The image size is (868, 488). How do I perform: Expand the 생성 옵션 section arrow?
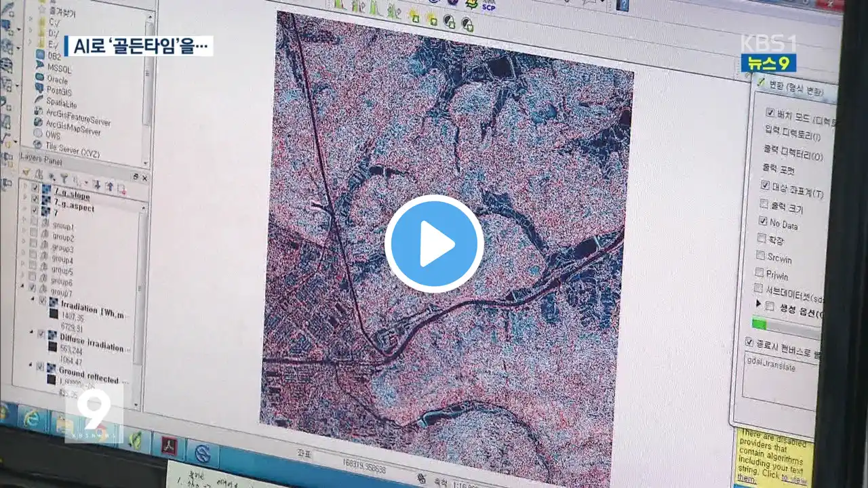coord(758,304)
